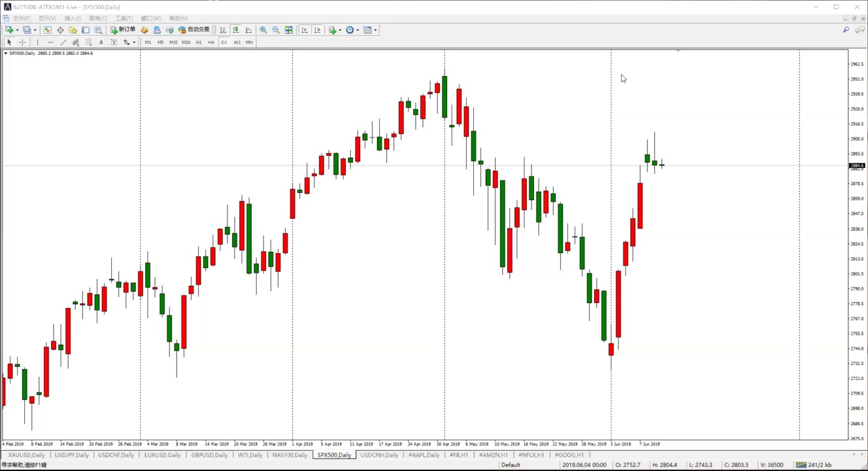Open the #GOOG,H1 chart tab
868x471 pixels.
pyautogui.click(x=569, y=455)
